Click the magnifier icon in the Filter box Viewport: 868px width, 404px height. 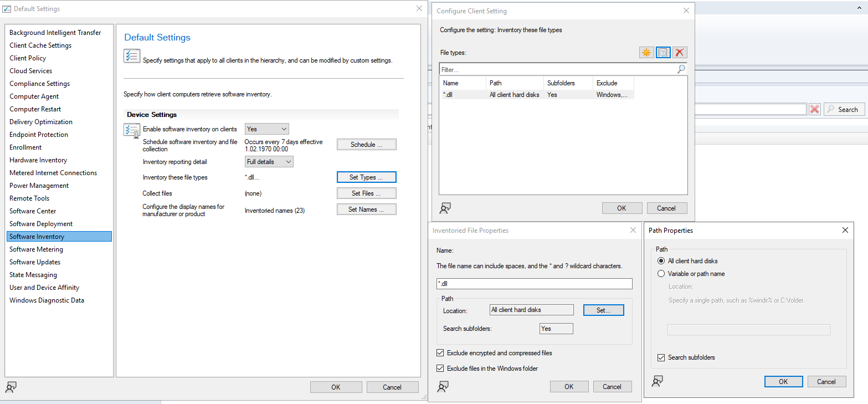pos(681,69)
